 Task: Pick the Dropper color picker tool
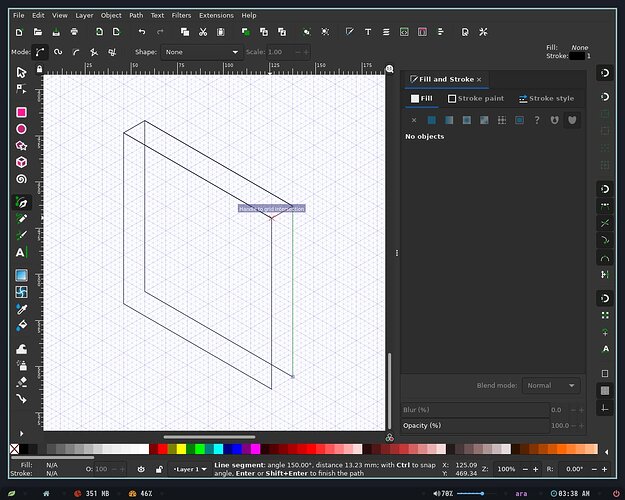(x=22, y=309)
